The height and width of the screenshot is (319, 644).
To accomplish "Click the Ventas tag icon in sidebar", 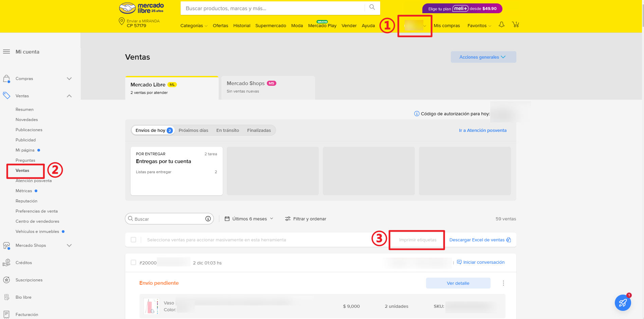I will pos(6,96).
